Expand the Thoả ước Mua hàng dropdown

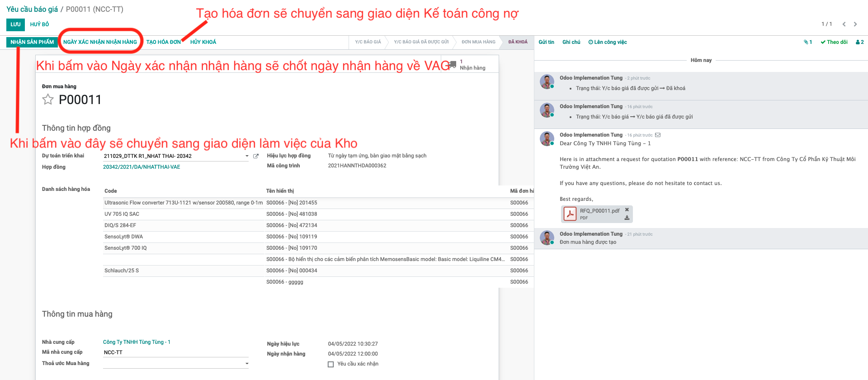tap(247, 364)
